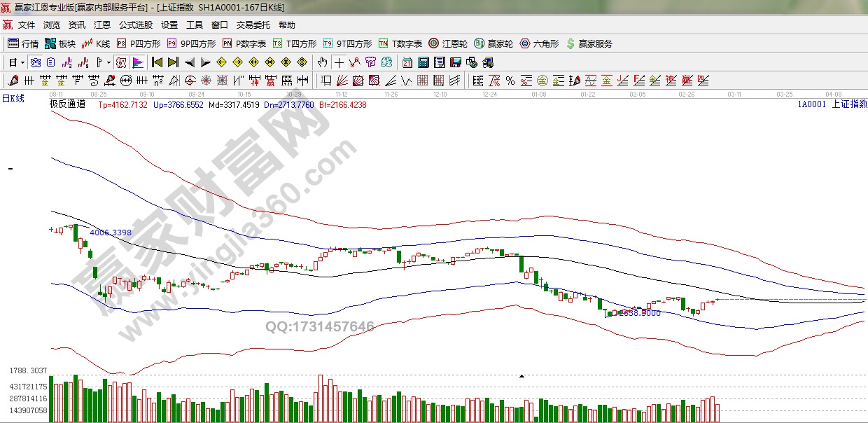Click the calculator icon in toolbar

coord(423,62)
